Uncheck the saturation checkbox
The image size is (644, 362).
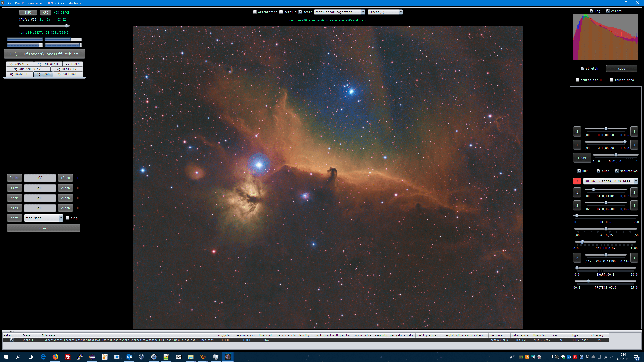(x=617, y=171)
